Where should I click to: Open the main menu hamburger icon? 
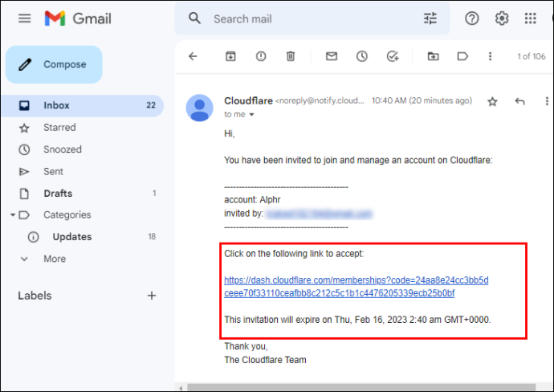pyautogui.click(x=24, y=18)
